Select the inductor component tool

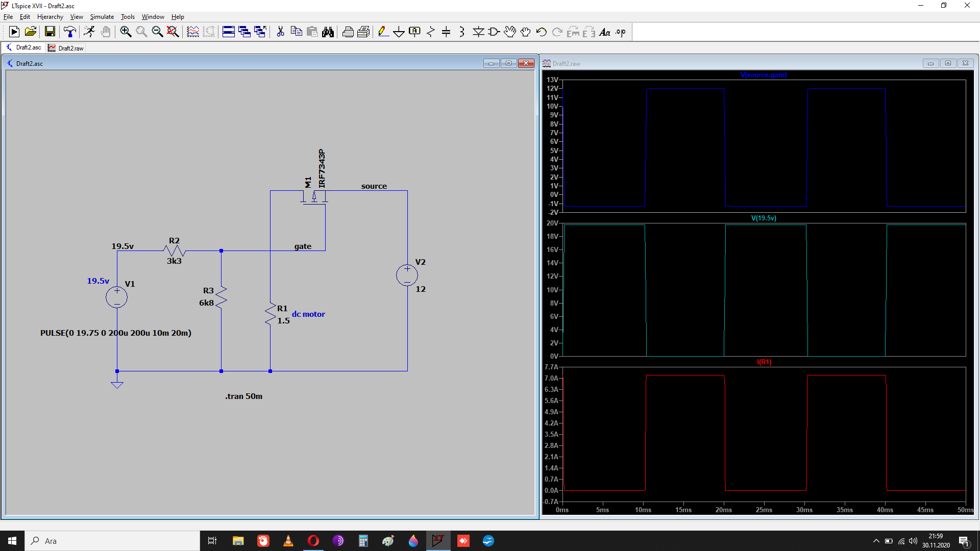tap(462, 32)
